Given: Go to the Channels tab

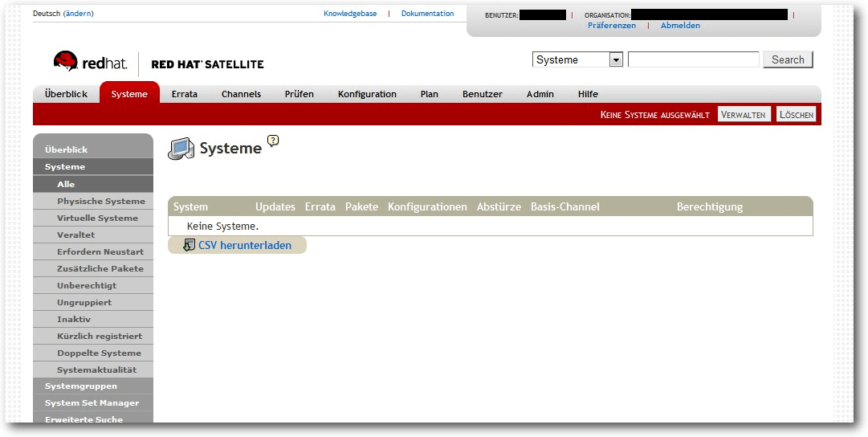Looking at the screenshot, I should 242,94.
